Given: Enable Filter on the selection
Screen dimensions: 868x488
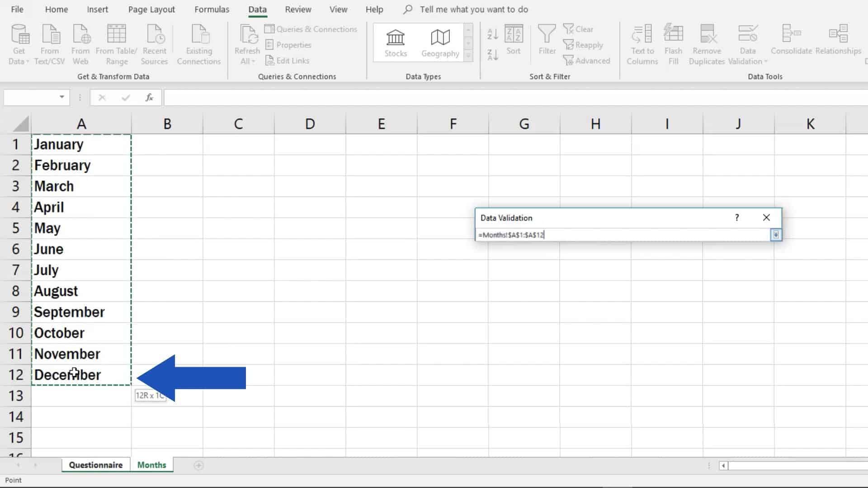Looking at the screenshot, I should (547, 41).
